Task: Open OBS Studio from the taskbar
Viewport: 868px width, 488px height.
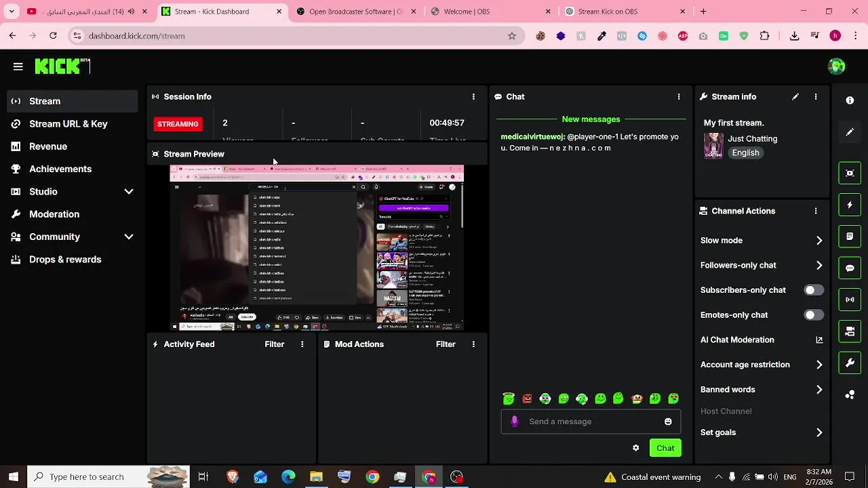Action: 457,477
